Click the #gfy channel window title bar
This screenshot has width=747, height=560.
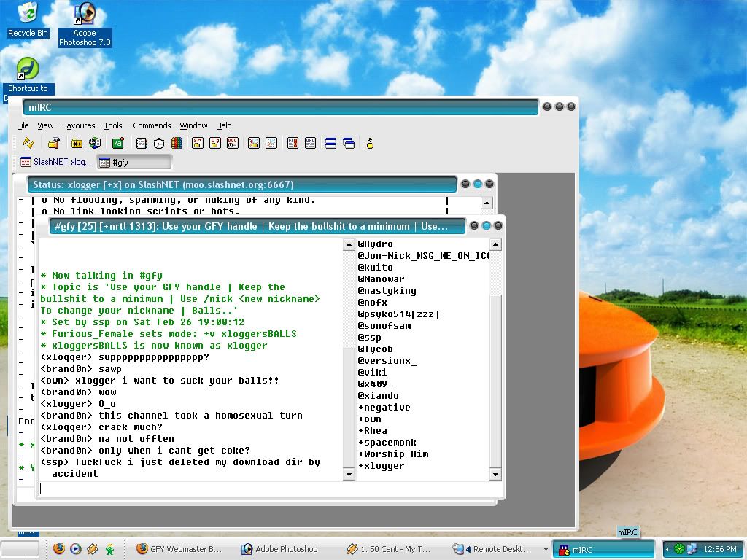click(x=257, y=226)
